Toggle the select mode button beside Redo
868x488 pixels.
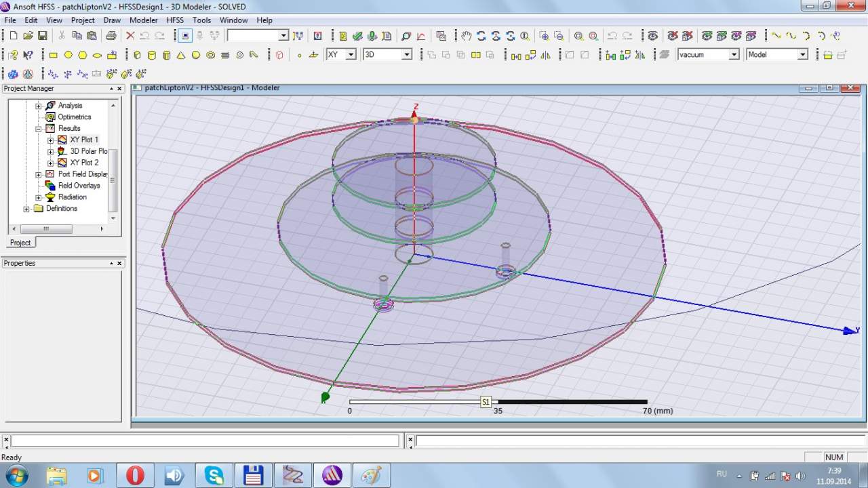click(x=184, y=36)
